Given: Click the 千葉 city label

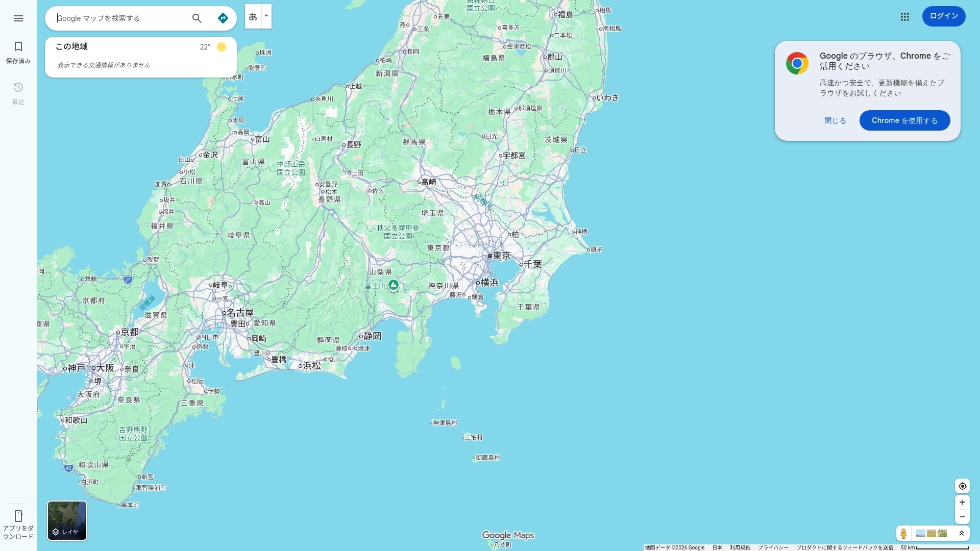Looking at the screenshot, I should click(533, 264).
